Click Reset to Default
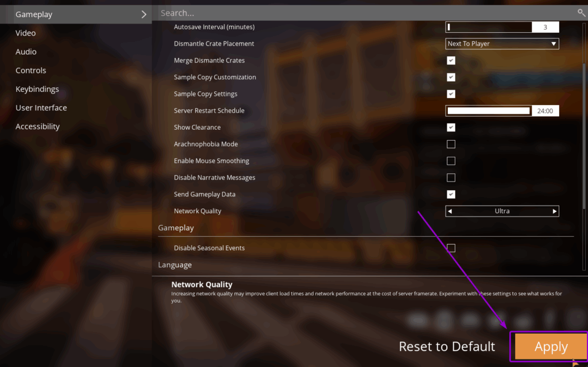The image size is (588, 367). [447, 346]
